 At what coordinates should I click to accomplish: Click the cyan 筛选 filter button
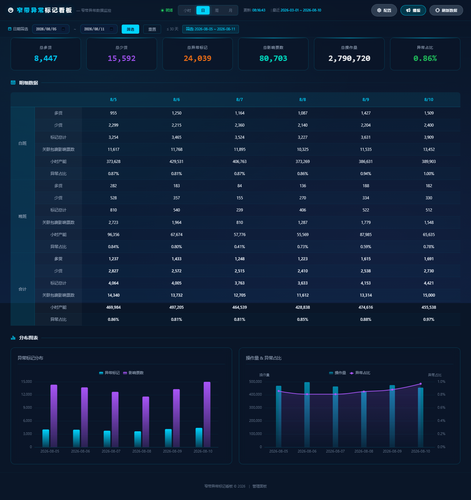(x=130, y=29)
